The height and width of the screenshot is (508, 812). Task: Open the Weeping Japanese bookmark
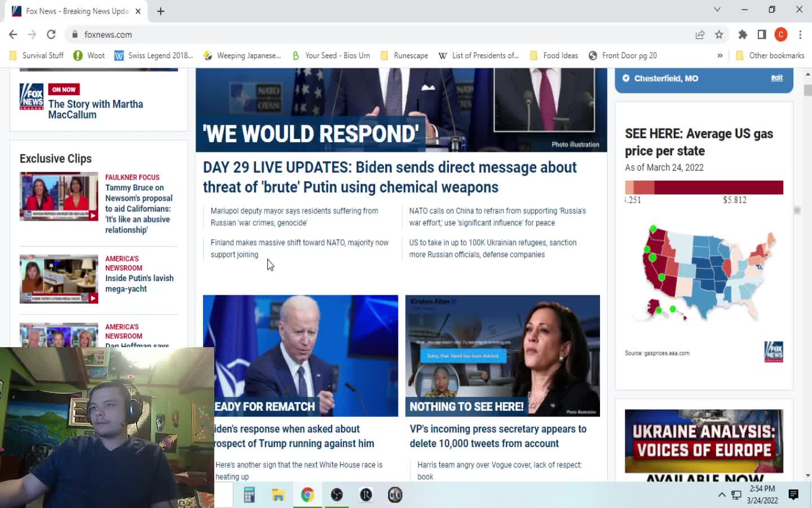242,55
